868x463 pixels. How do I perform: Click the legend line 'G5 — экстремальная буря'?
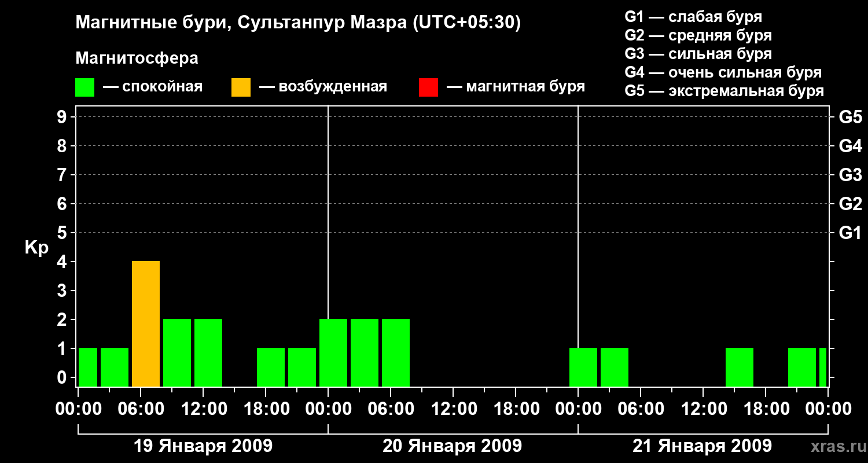coord(724,91)
